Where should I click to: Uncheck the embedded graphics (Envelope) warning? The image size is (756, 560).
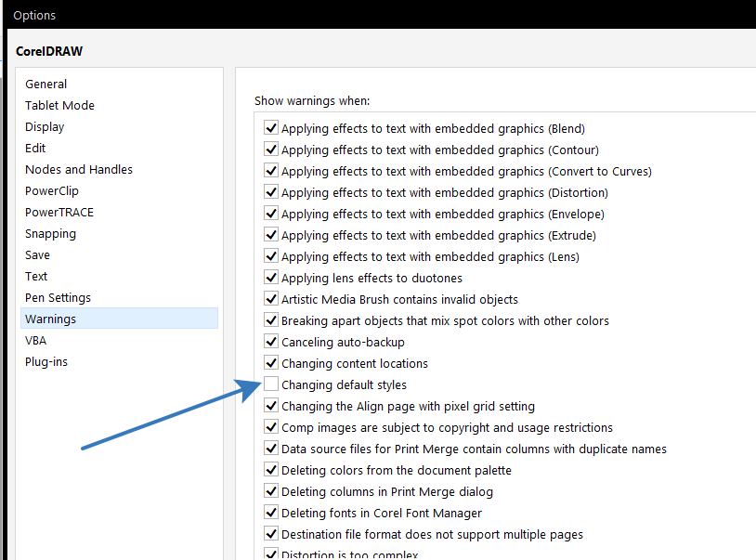tap(271, 213)
